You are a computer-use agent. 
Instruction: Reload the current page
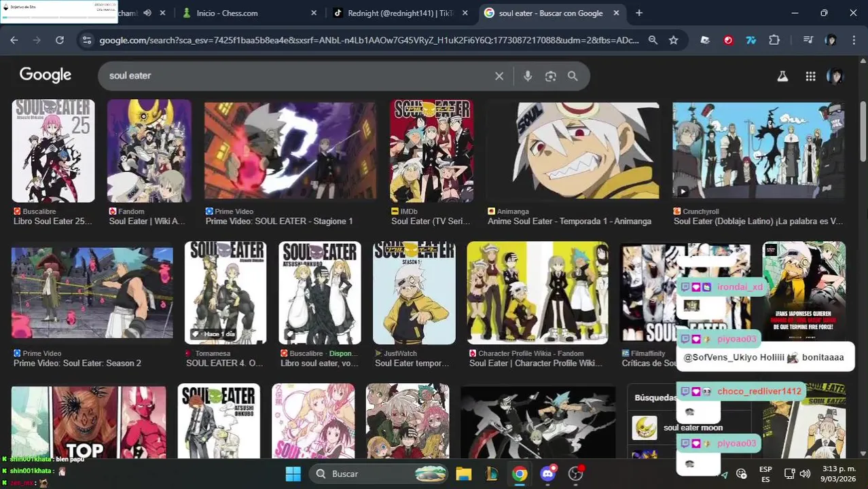pyautogui.click(x=60, y=40)
